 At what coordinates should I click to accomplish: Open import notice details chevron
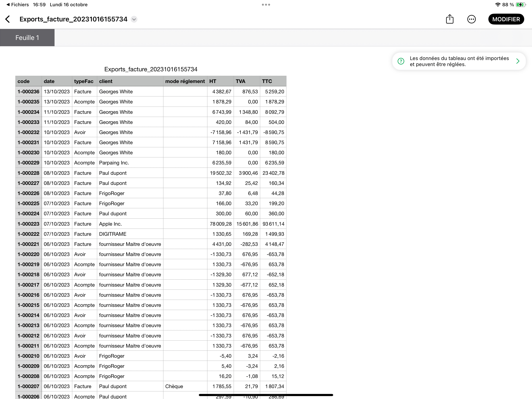click(x=518, y=61)
